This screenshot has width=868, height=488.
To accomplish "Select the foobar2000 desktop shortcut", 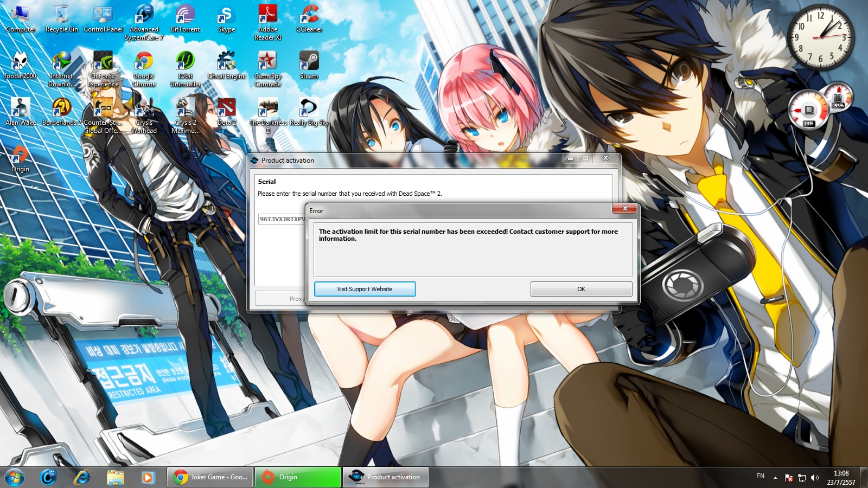I will pos(21,66).
